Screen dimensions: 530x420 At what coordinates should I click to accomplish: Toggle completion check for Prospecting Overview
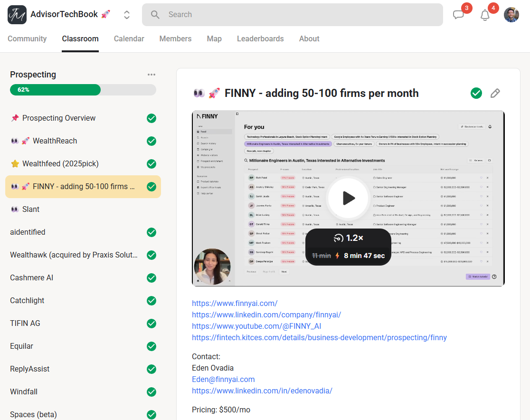(151, 118)
